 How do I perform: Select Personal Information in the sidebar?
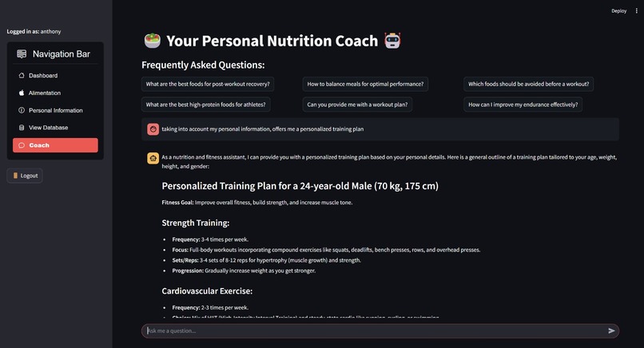[x=55, y=110]
